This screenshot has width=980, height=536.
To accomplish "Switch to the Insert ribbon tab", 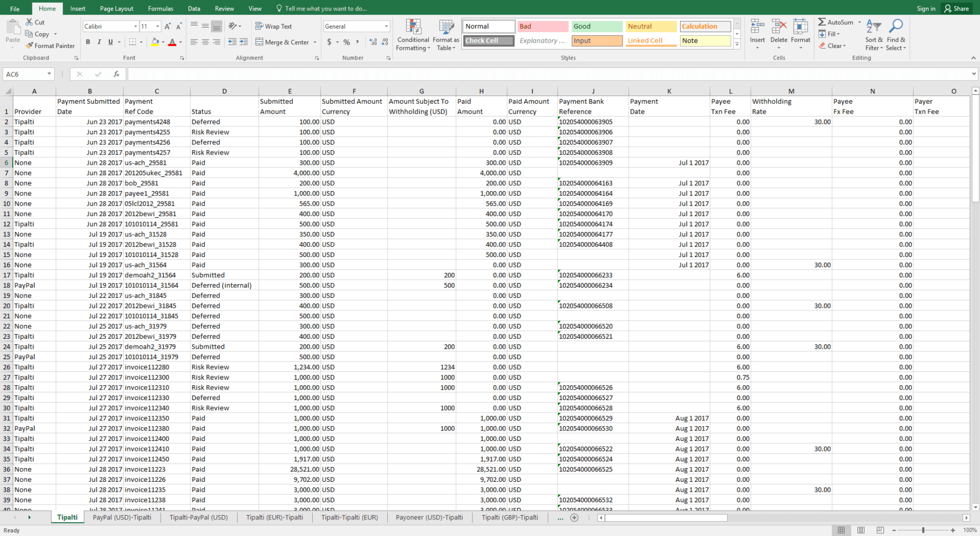I will pyautogui.click(x=78, y=8).
